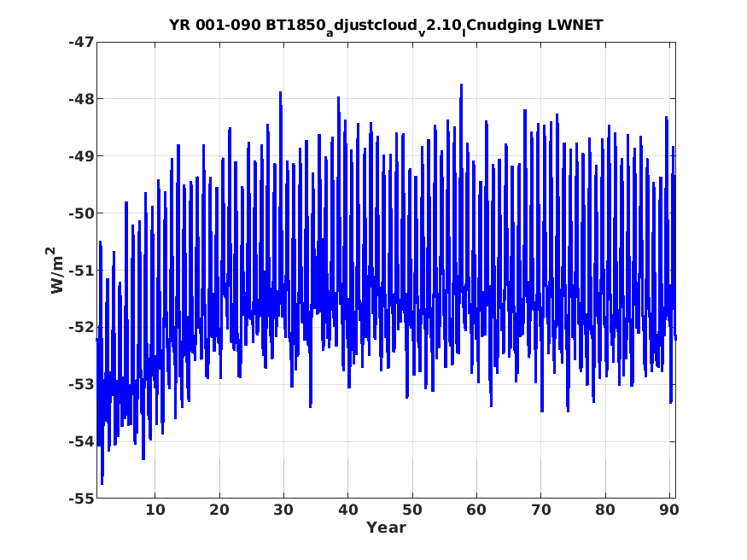Select the x-axis tick label "70"
Image resolution: width=747 pixels, height=560 pixels.
tap(540, 510)
